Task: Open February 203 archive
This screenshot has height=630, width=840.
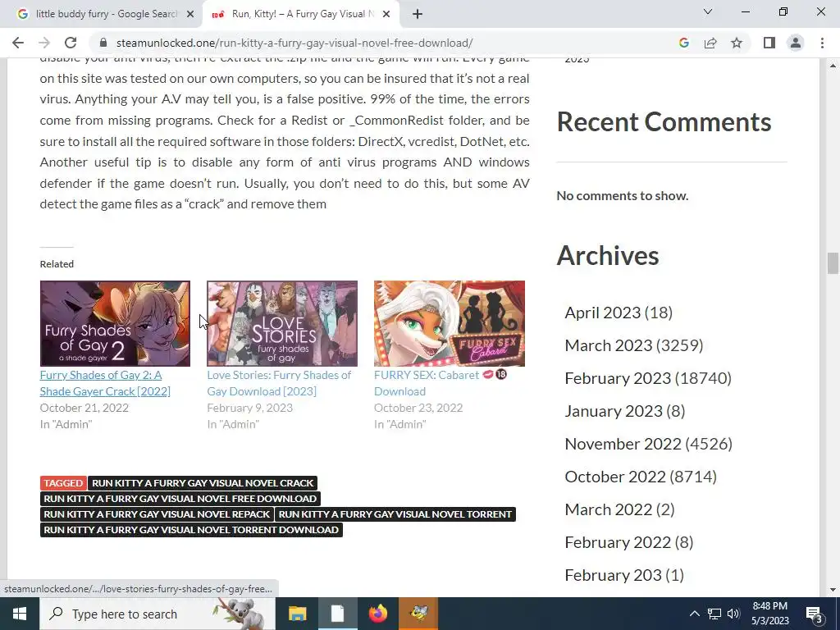Action: click(614, 575)
